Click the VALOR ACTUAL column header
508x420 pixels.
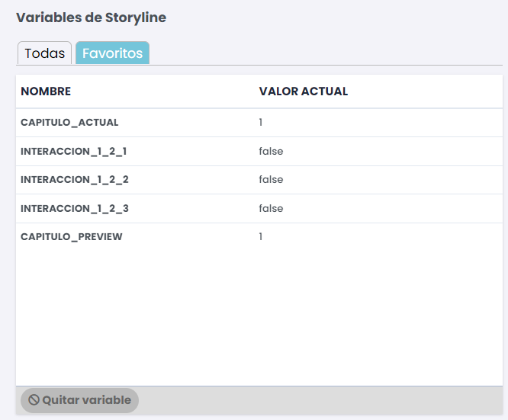click(x=304, y=91)
